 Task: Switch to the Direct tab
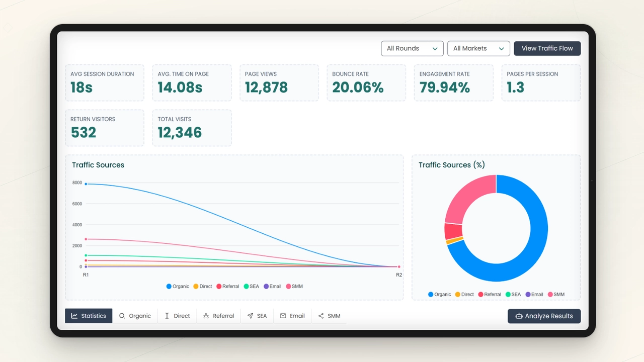tap(177, 316)
